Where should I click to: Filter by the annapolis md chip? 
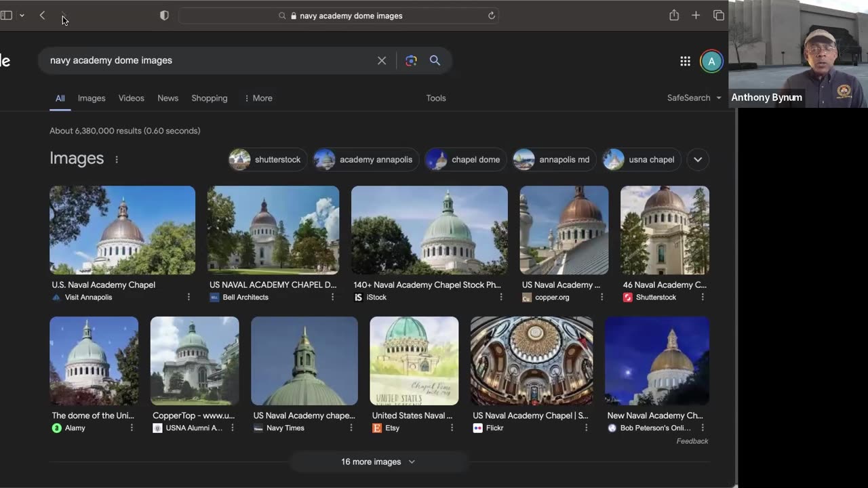554,160
